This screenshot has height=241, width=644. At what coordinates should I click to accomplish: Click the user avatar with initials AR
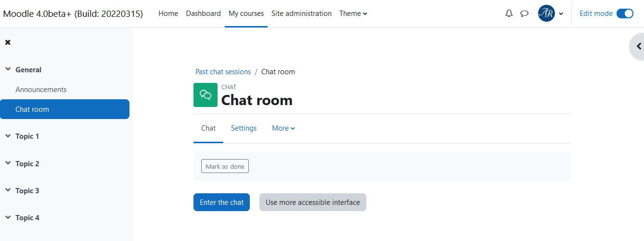[x=546, y=13]
